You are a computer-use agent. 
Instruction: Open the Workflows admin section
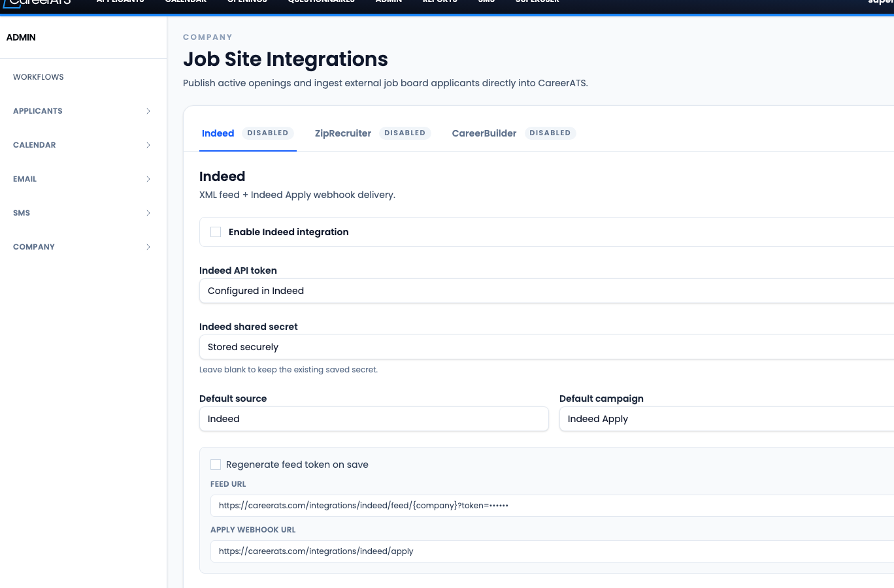pos(39,77)
